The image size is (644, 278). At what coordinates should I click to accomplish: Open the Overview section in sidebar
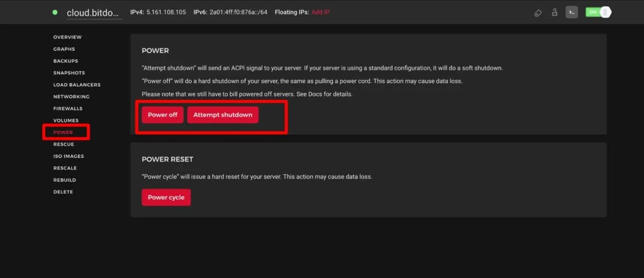[67, 37]
